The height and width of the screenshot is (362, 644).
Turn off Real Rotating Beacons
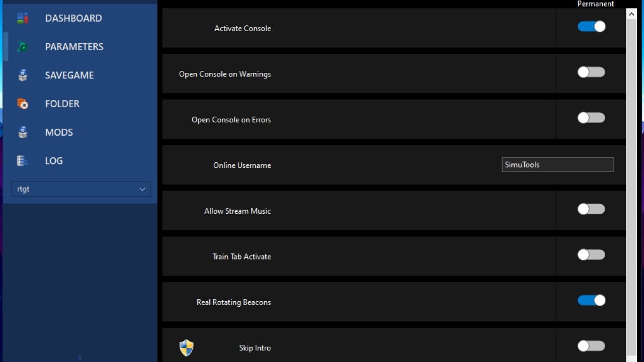(x=591, y=301)
